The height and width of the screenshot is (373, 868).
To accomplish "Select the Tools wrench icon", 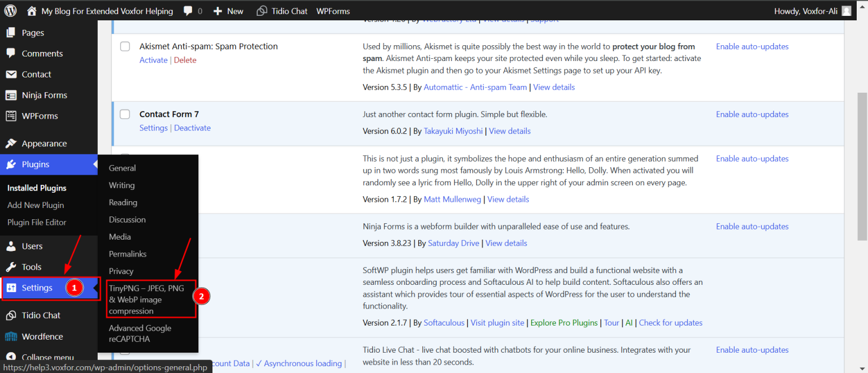I will (x=10, y=267).
